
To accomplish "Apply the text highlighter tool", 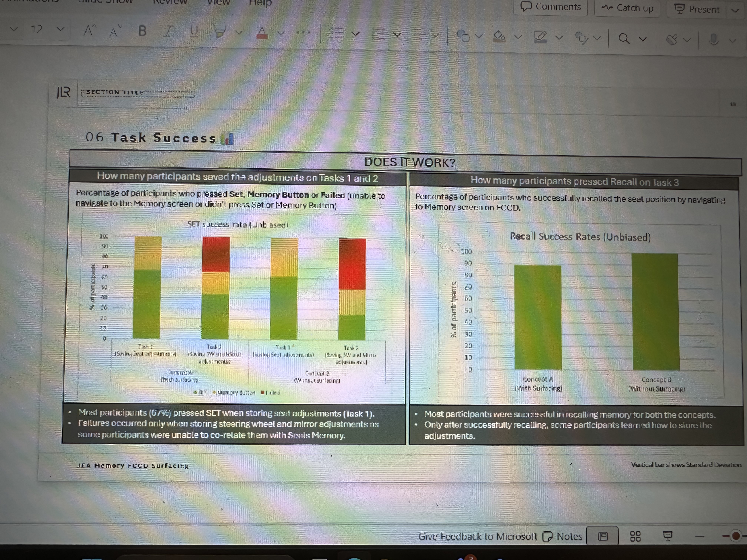I will (x=220, y=32).
